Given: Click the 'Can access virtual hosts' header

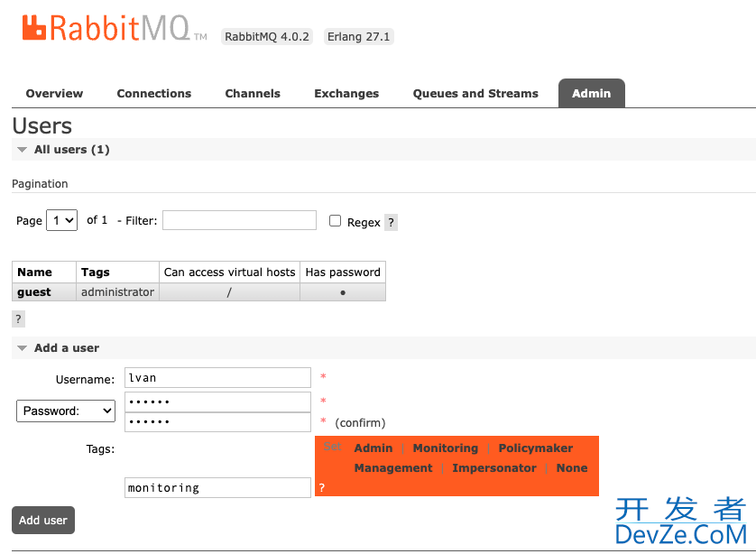Looking at the screenshot, I should [x=229, y=272].
